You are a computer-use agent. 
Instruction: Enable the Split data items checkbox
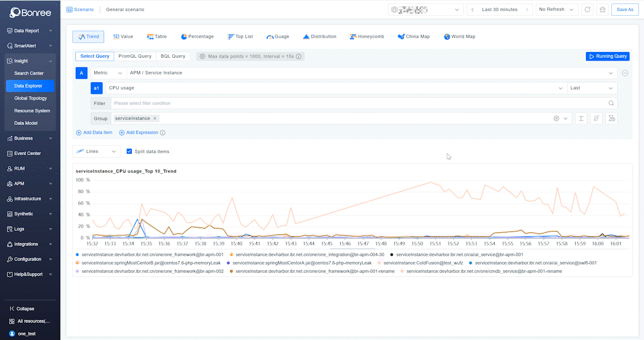tap(129, 152)
